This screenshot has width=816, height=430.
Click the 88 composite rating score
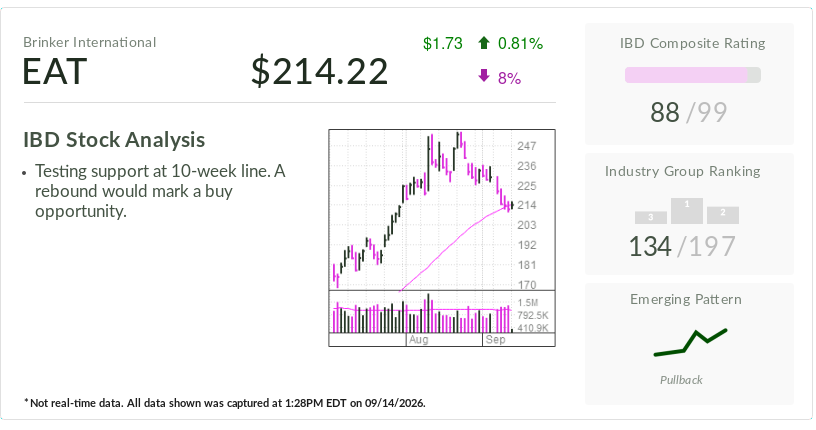pyautogui.click(x=665, y=112)
